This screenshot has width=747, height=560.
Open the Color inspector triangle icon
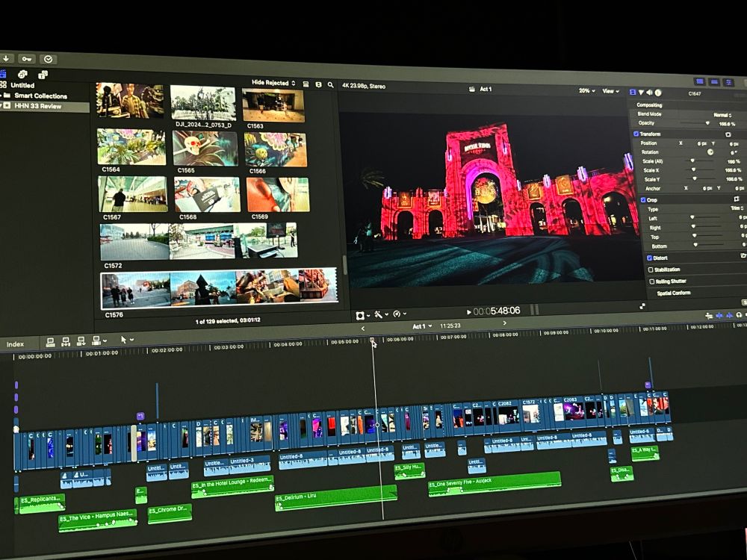641,93
